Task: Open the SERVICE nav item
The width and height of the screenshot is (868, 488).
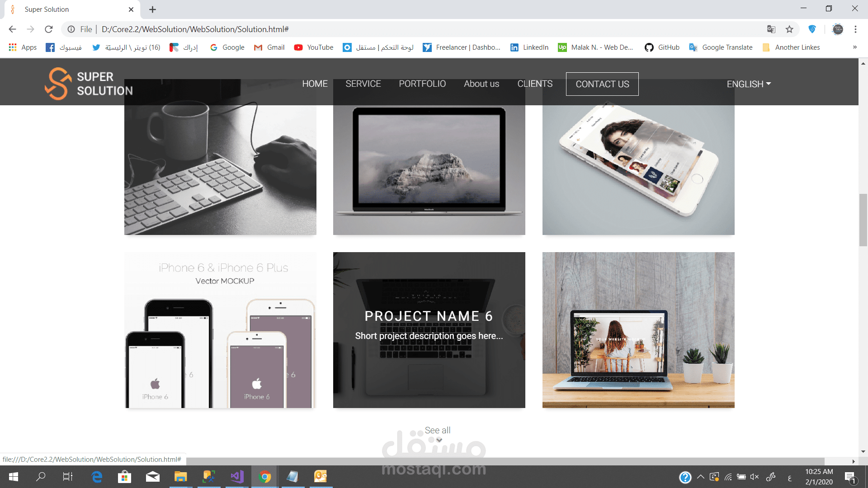Action: click(363, 84)
